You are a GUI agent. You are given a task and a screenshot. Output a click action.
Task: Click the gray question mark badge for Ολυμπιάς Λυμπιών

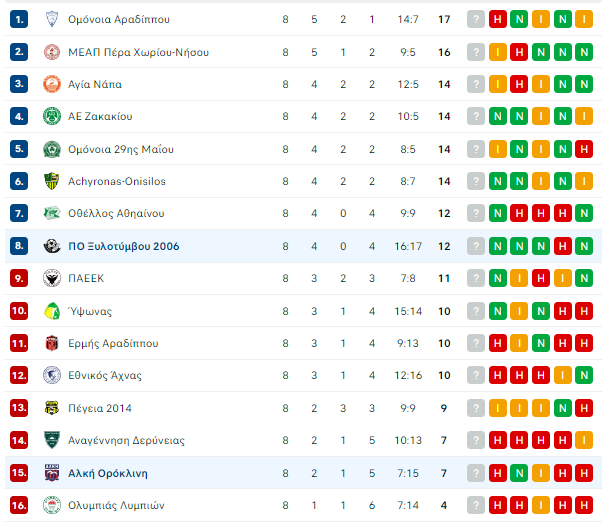[475, 505]
